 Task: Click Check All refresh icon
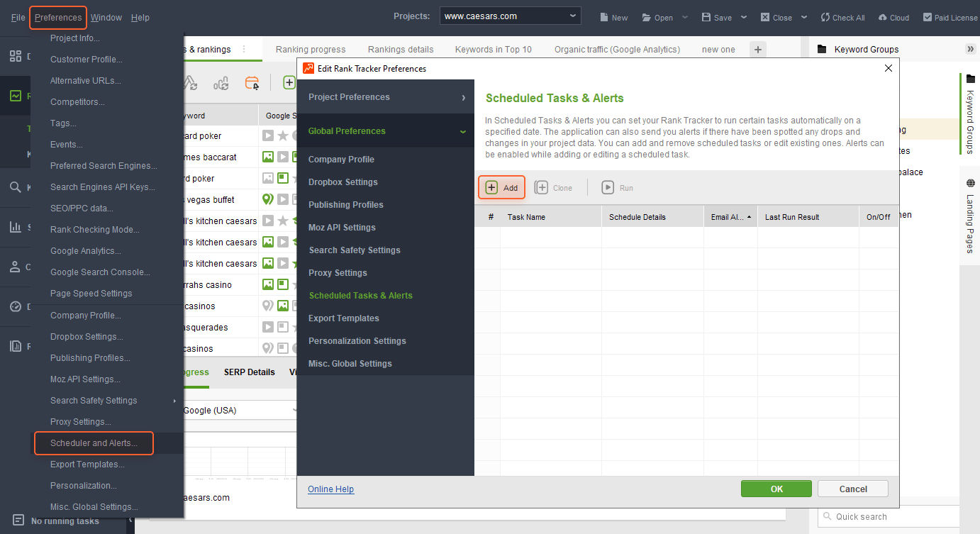pyautogui.click(x=825, y=18)
